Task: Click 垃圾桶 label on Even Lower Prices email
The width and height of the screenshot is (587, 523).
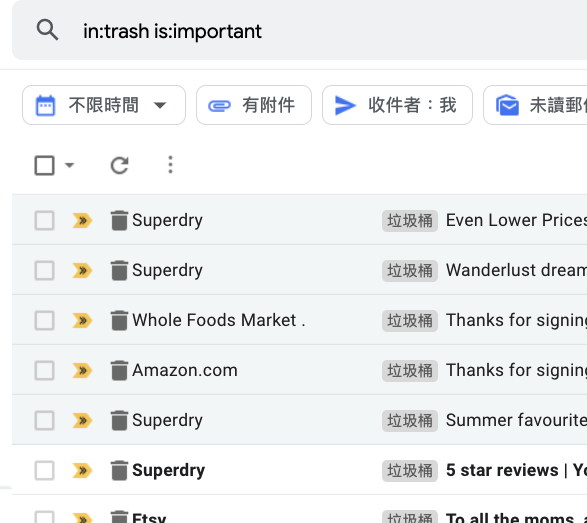Action: pyautogui.click(x=410, y=221)
